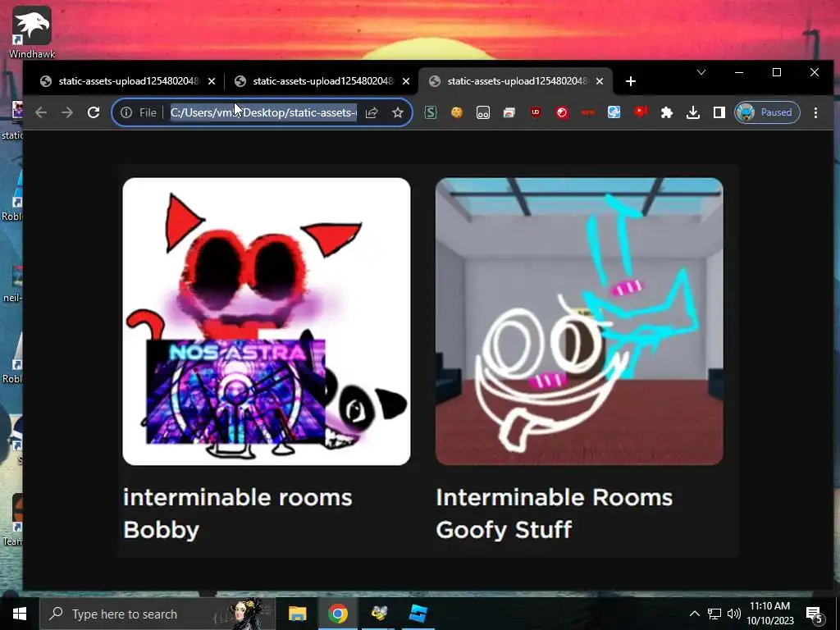
Task: Close the first static-assets-upload tab
Action: pyautogui.click(x=212, y=81)
